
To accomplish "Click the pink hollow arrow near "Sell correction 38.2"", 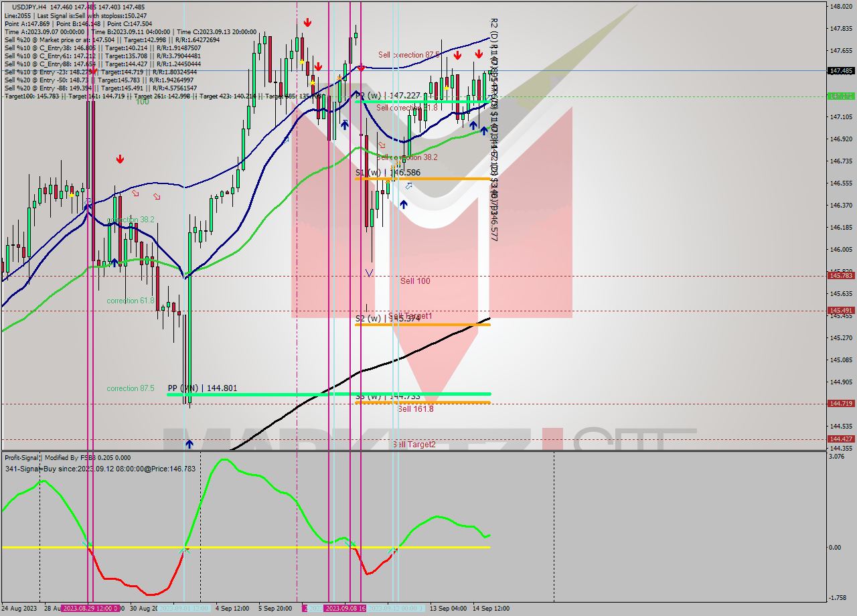I will [381, 145].
